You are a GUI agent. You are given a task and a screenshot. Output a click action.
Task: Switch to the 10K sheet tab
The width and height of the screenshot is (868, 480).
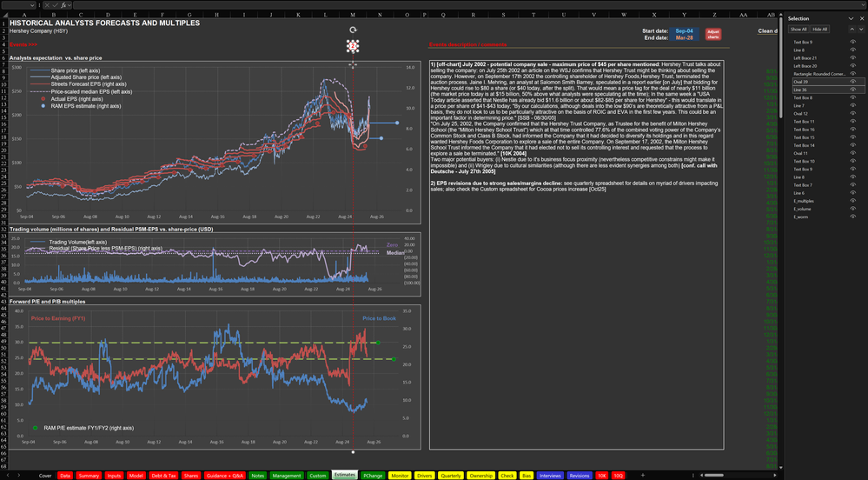pos(602,476)
